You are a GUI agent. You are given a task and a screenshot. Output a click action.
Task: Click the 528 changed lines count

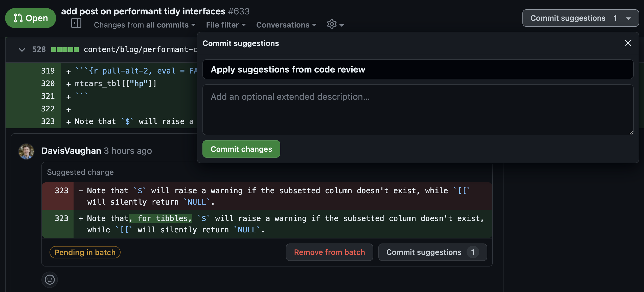(x=39, y=50)
